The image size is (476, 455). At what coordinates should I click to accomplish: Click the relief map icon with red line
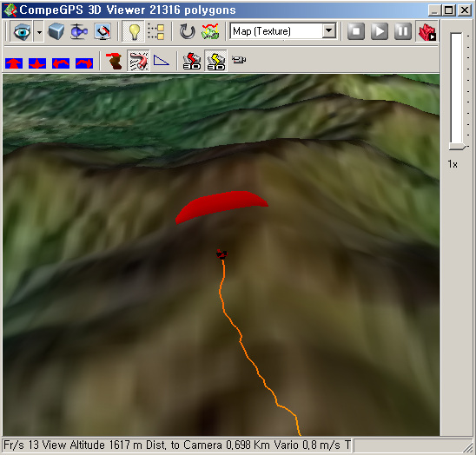[x=210, y=31]
